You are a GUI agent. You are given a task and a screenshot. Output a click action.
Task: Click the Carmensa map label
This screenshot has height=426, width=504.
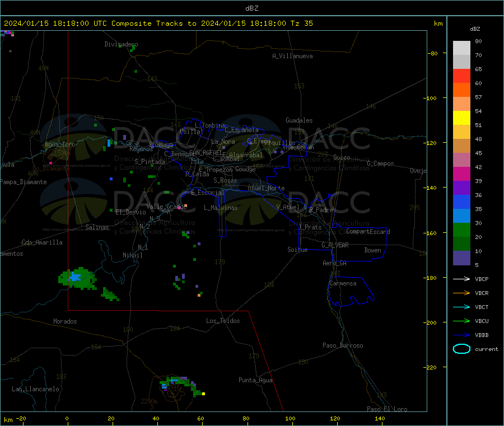tap(343, 283)
